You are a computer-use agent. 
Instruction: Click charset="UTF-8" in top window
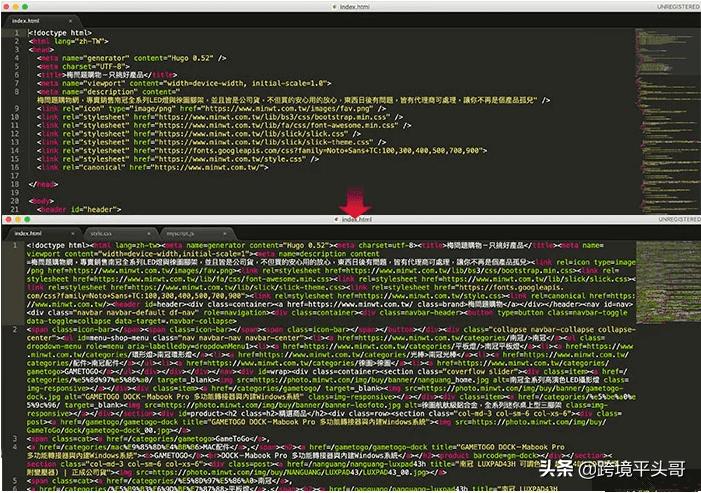[93, 66]
